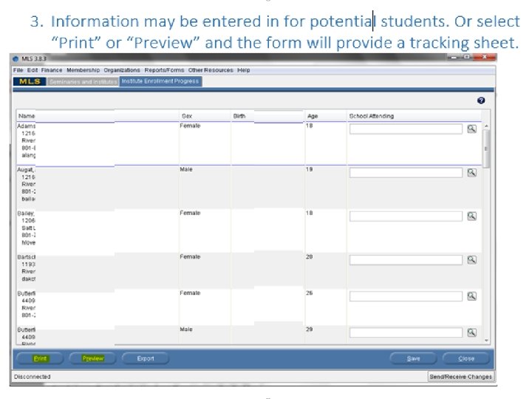This screenshot has width=532, height=399.
Task: Click School Attending field for Adams
Action: 406,129
